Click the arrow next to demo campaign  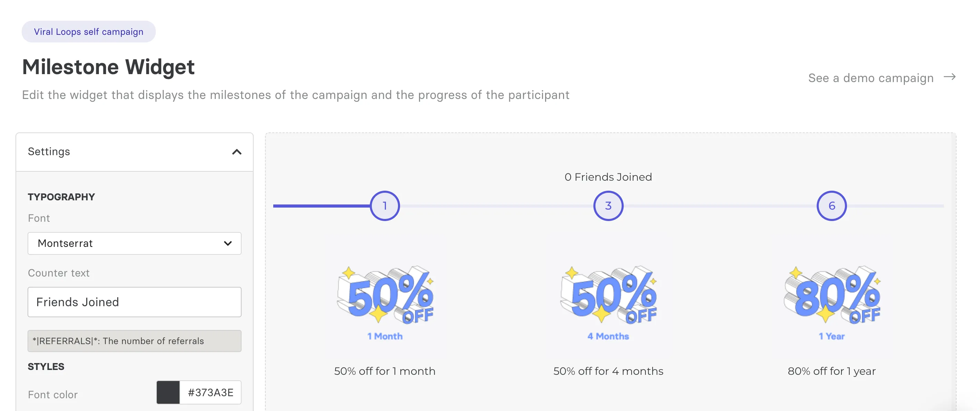950,77
